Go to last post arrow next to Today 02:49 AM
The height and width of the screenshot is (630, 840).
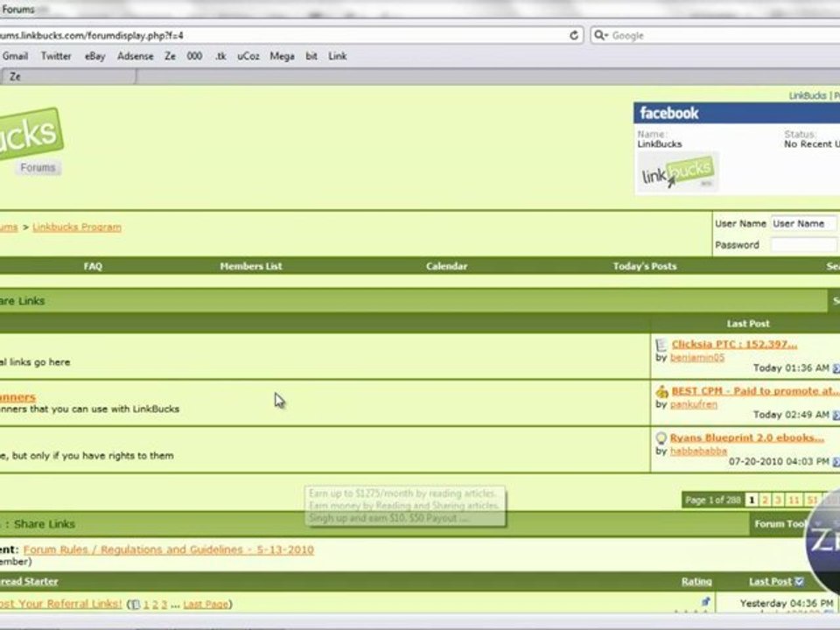836,415
